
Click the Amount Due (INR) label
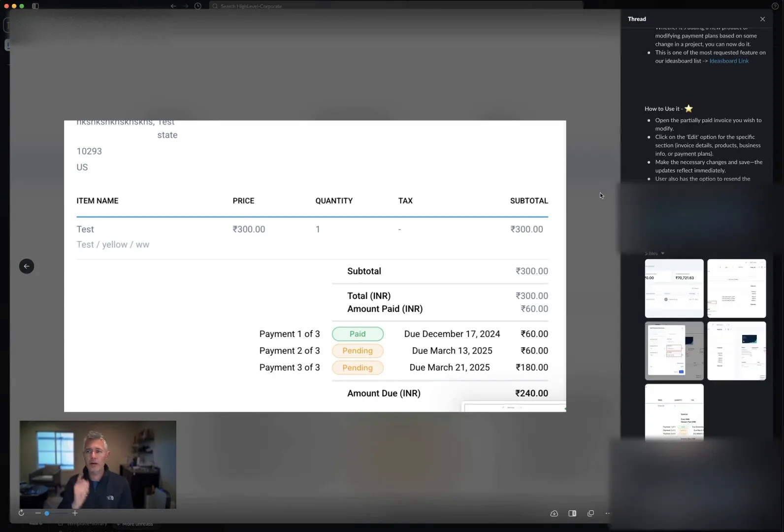pos(384,393)
